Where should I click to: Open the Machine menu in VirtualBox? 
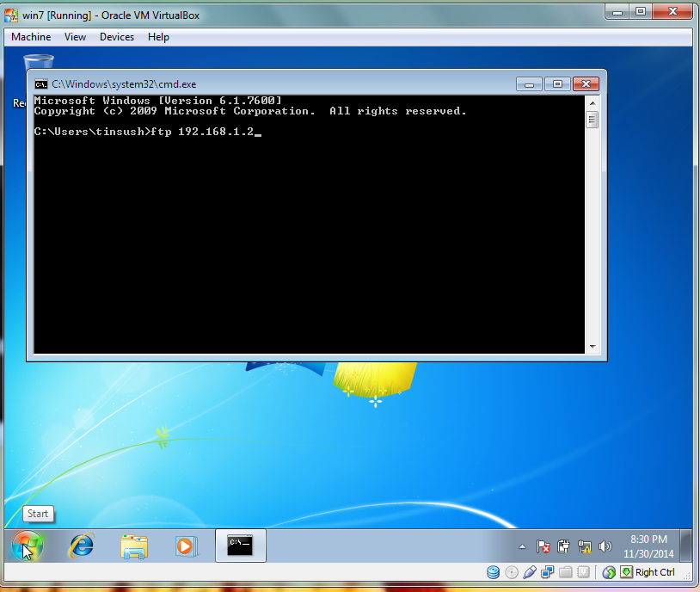point(31,37)
